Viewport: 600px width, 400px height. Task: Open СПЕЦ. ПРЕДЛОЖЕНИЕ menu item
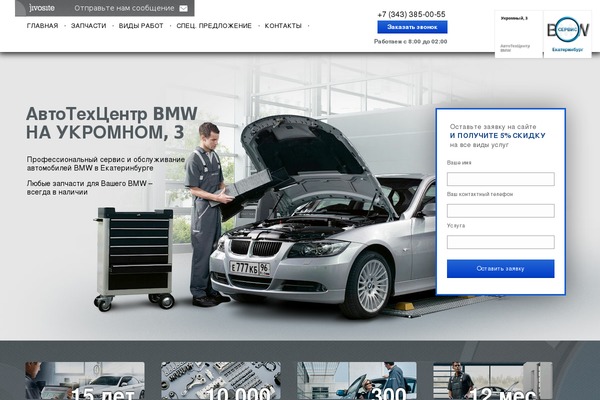(x=214, y=26)
